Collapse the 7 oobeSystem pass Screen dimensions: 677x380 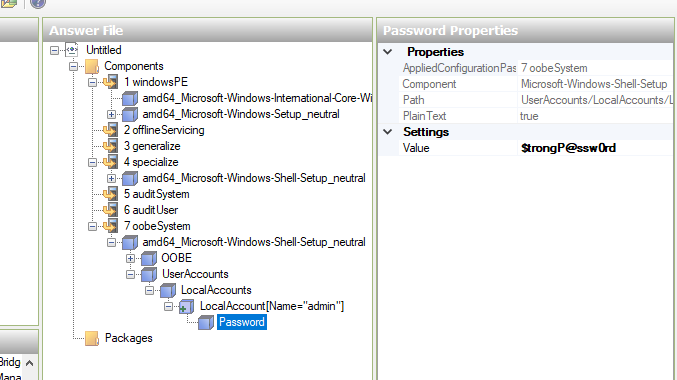pos(92,226)
